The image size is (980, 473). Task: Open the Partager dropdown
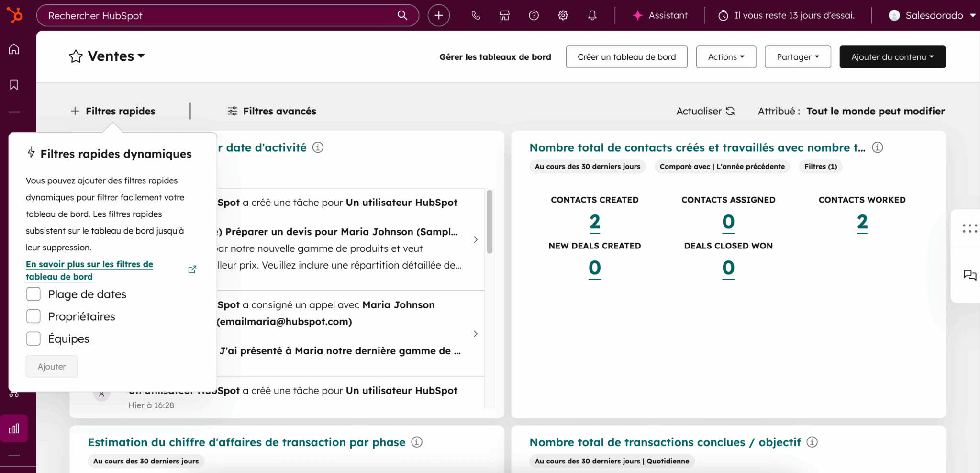pyautogui.click(x=797, y=57)
